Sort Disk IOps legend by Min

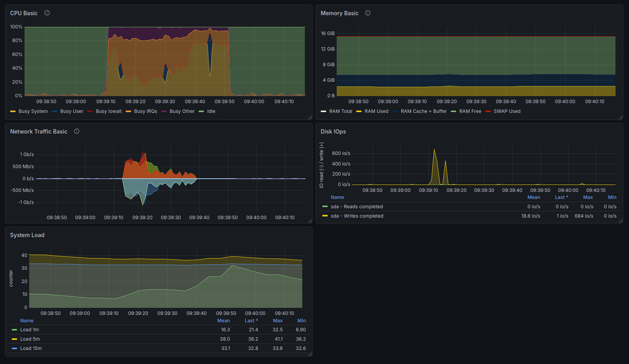tap(612, 197)
